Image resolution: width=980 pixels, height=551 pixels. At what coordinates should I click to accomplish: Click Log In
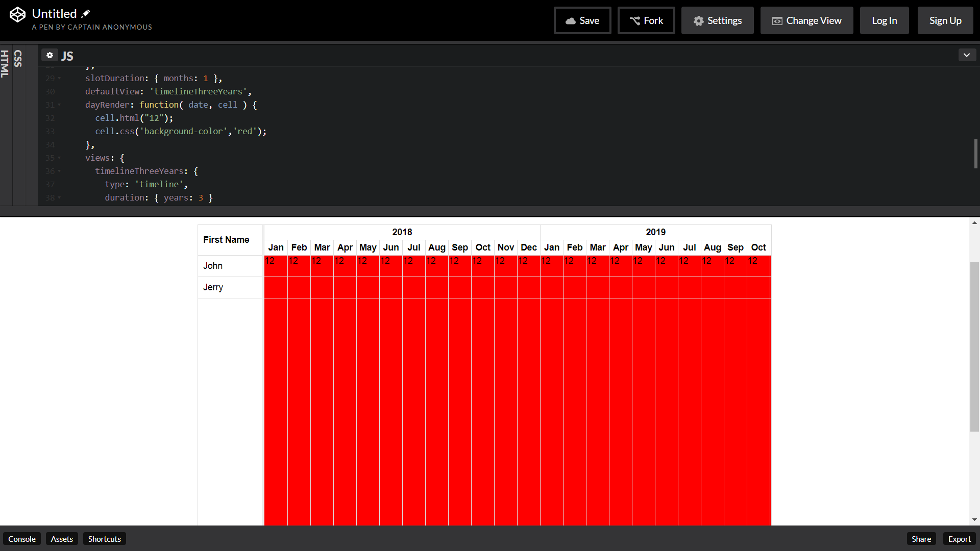pos(884,20)
